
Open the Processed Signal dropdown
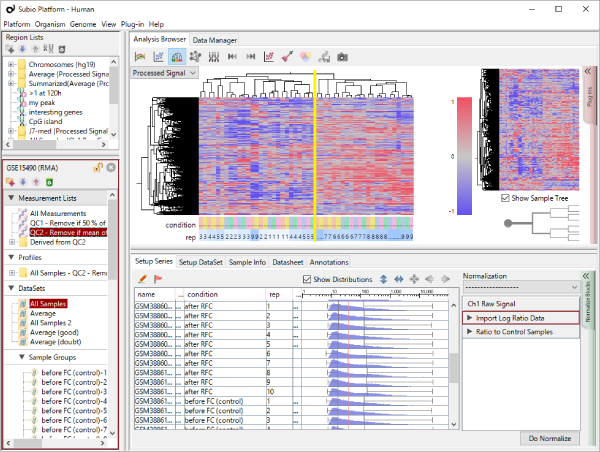pyautogui.click(x=165, y=73)
